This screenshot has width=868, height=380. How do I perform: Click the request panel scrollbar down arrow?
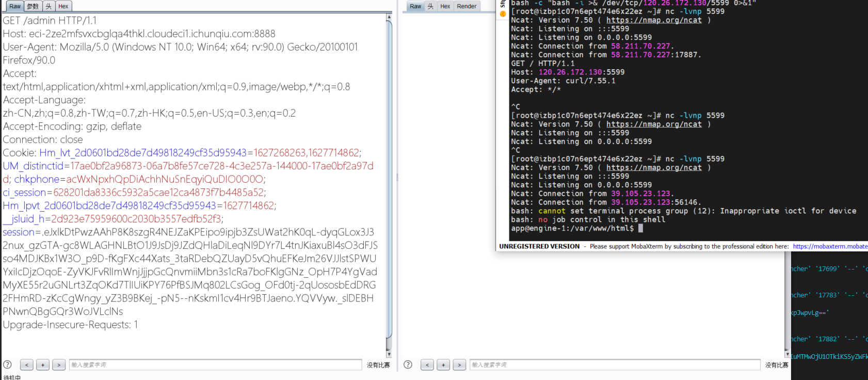click(389, 354)
